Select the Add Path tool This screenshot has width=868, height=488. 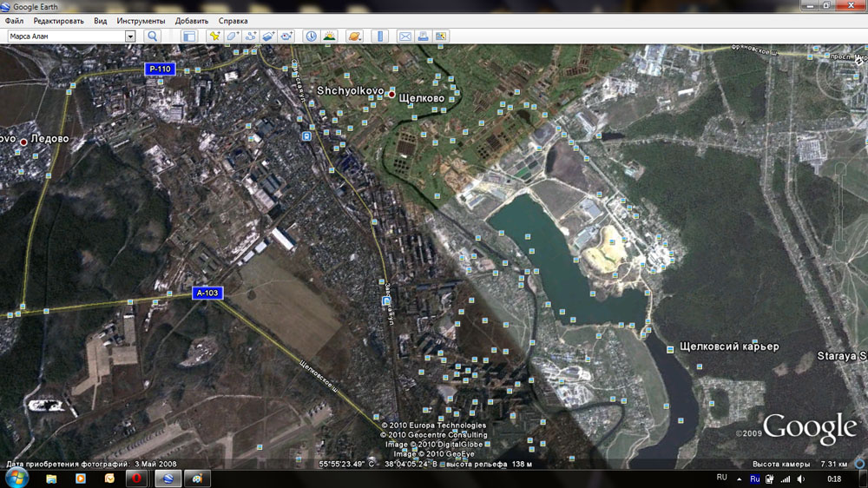(x=250, y=36)
